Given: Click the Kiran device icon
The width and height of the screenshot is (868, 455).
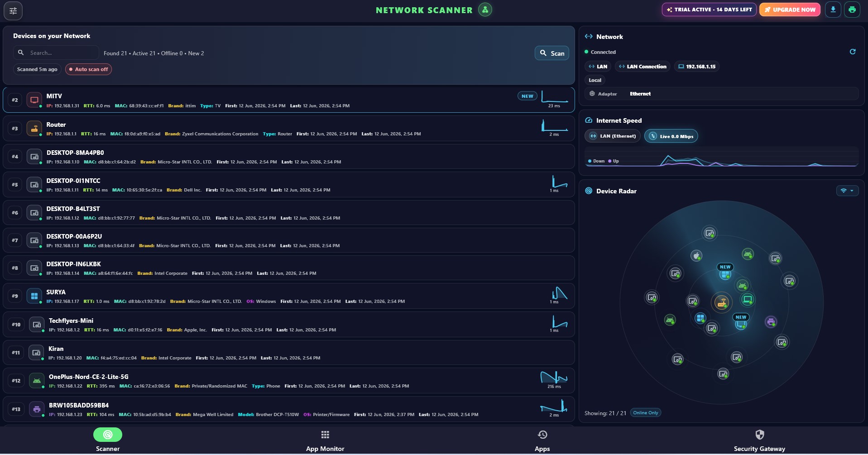Looking at the screenshot, I should pos(36,353).
